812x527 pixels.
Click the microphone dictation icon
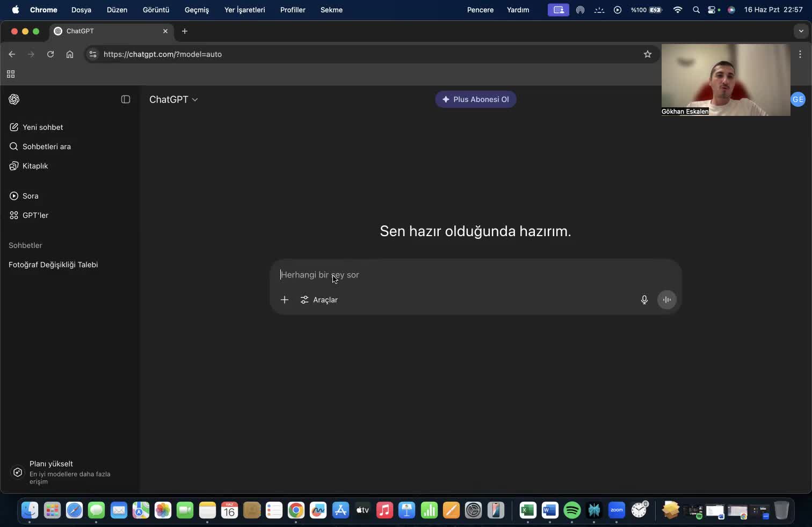(x=644, y=300)
